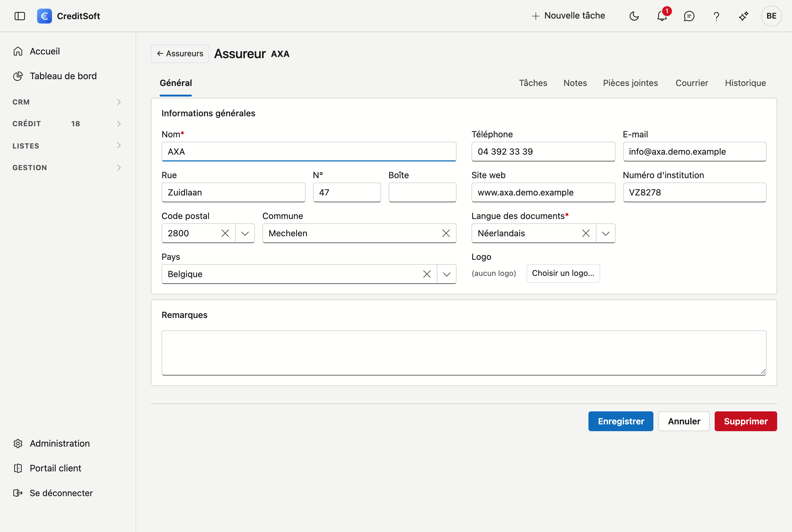
Task: Open the Pièces jointes tab
Action: [631, 83]
